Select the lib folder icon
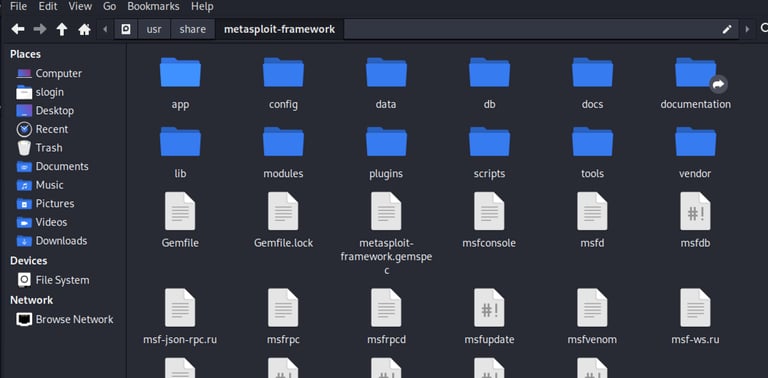The height and width of the screenshot is (378, 768). coord(180,142)
